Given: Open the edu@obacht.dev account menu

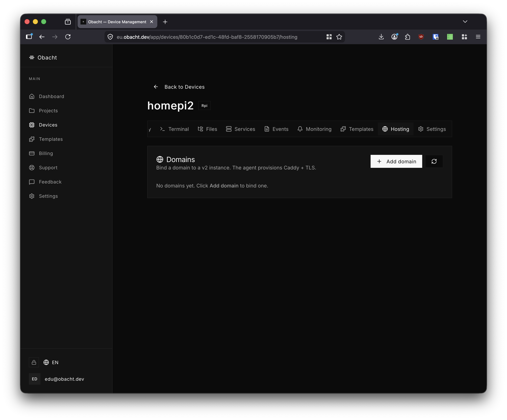Looking at the screenshot, I should (57, 379).
